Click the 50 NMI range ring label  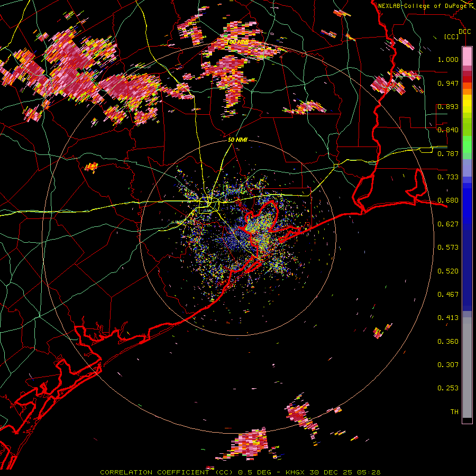[x=237, y=140]
